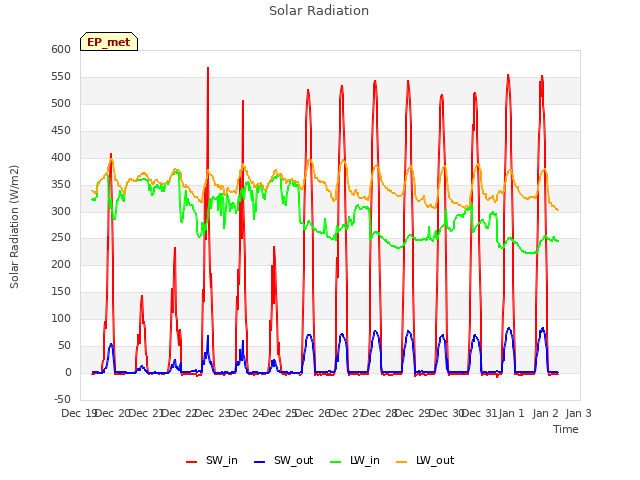Click the 400 y-axis tick label

[x=61, y=158]
